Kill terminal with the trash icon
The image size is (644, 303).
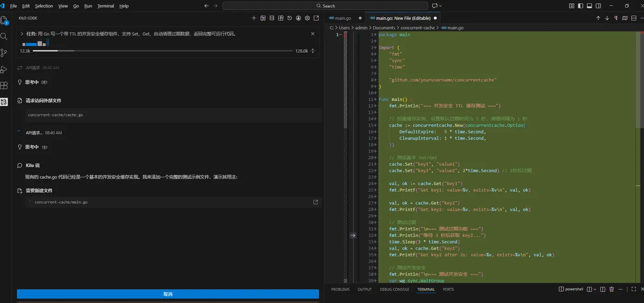(x=611, y=289)
